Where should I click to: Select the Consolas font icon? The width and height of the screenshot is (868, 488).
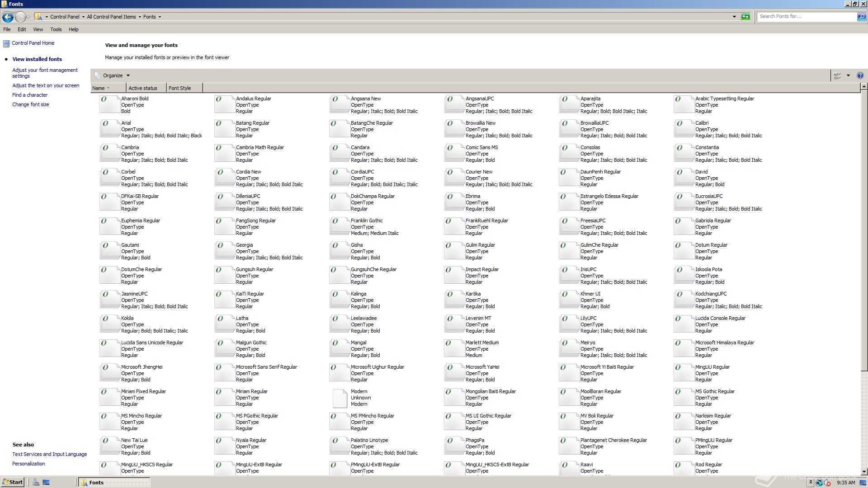tap(569, 153)
